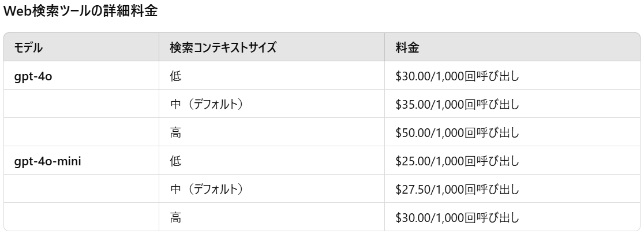The width and height of the screenshot is (644, 237).
Task: Click the $50.00/1,000回呼び出し price cell
Action: pos(458,133)
